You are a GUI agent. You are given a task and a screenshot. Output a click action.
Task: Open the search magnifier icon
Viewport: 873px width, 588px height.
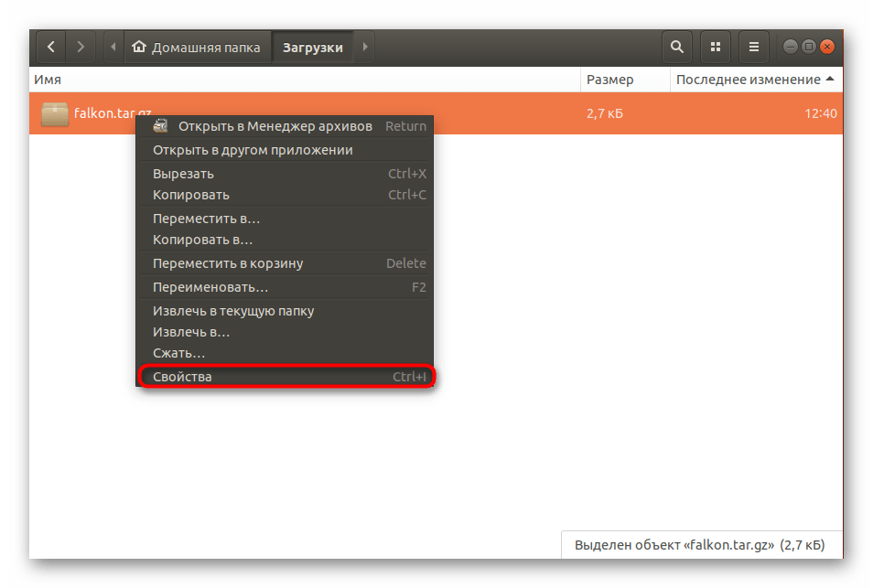point(676,47)
